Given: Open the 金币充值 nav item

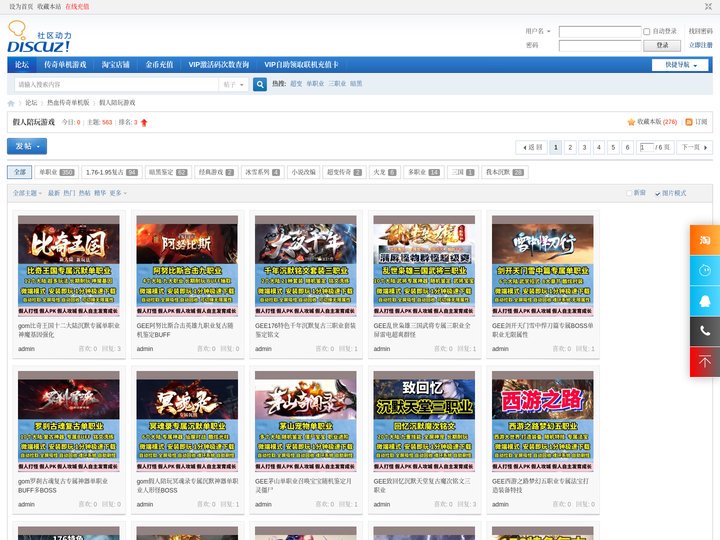Looking at the screenshot, I should [159, 65].
